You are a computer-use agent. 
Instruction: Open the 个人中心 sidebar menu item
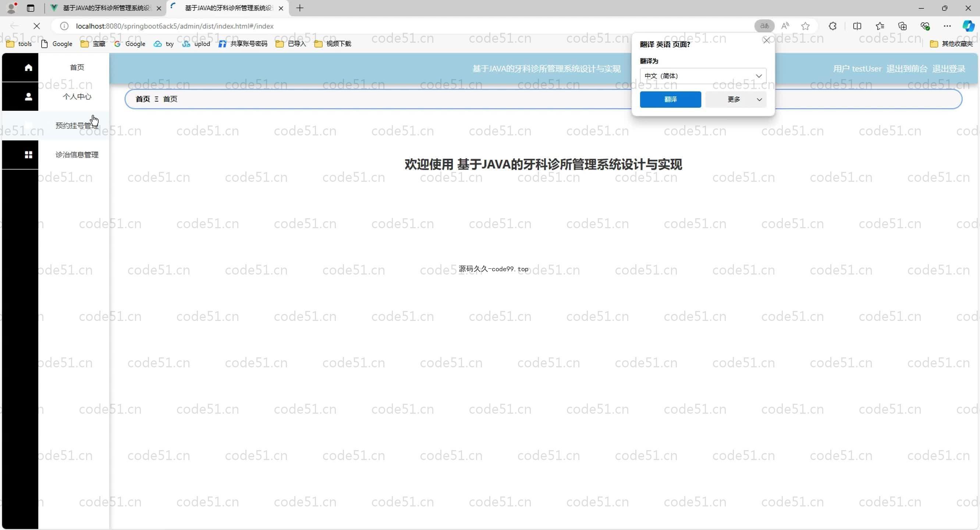pyautogui.click(x=77, y=97)
